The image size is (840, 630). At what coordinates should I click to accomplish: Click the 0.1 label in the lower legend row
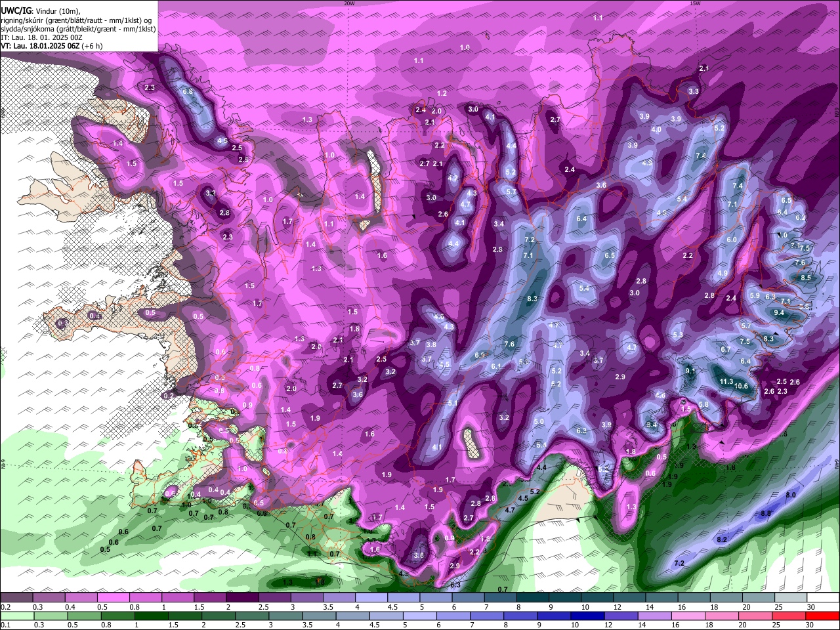coord(5,625)
